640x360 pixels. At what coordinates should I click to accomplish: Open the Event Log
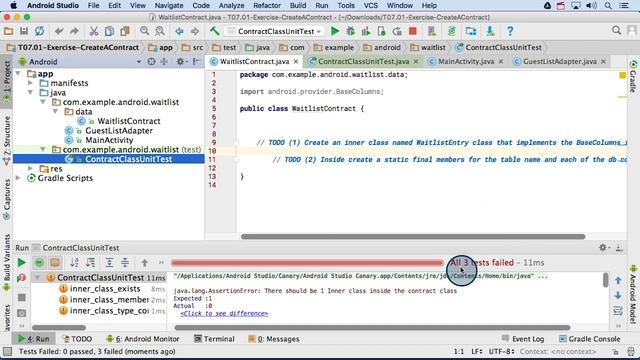pos(523,339)
